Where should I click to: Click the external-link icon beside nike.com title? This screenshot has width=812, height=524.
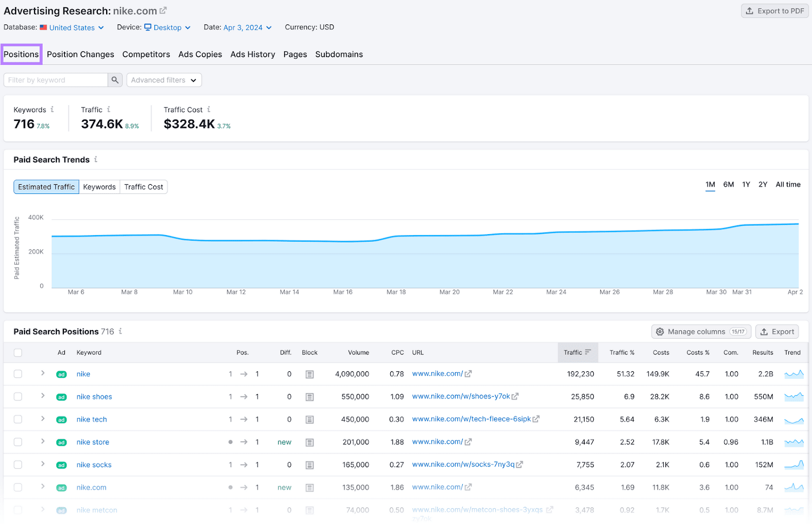(162, 9)
